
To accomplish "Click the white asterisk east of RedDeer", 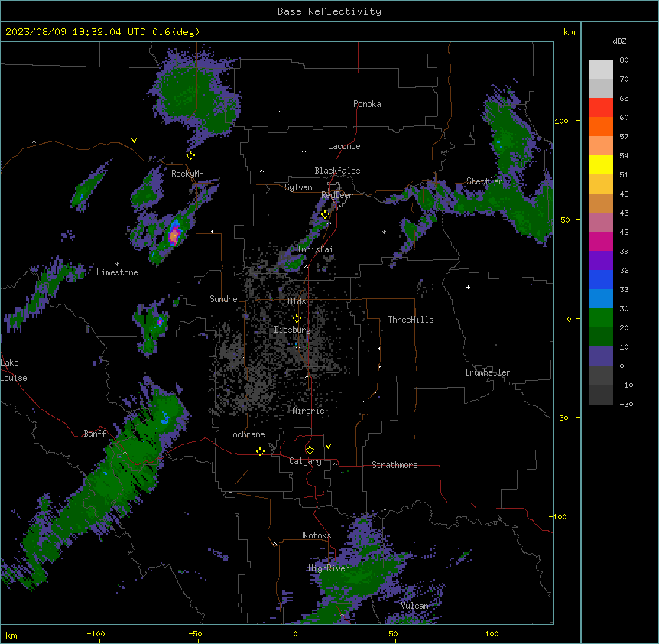I will pyautogui.click(x=384, y=233).
